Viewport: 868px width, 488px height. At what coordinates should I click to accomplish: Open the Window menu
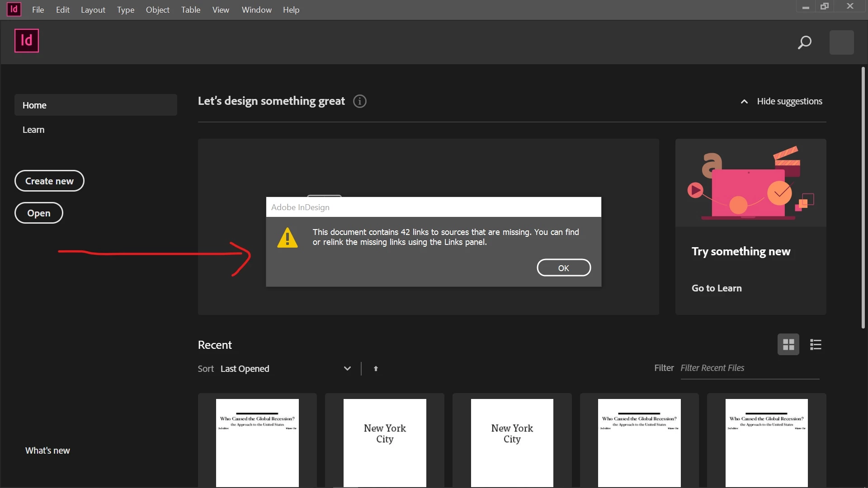pyautogui.click(x=256, y=10)
